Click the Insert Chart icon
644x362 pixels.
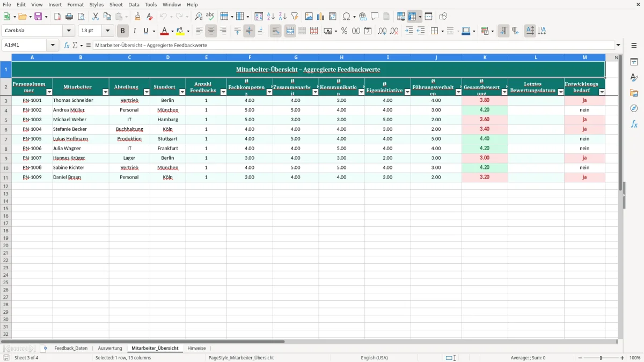click(321, 17)
